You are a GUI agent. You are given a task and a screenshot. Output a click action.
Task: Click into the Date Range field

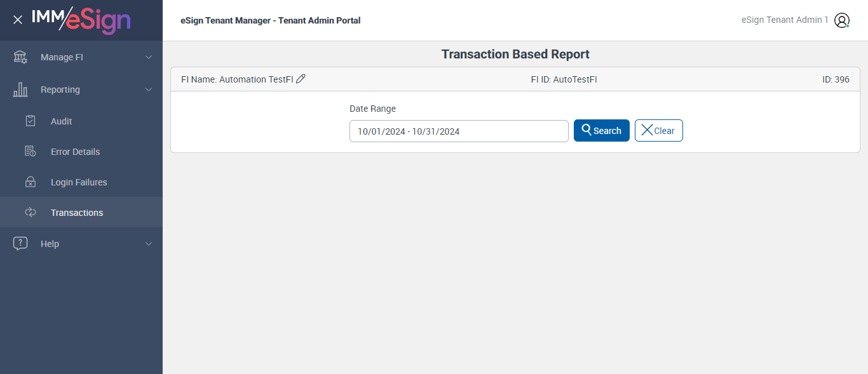(x=458, y=131)
